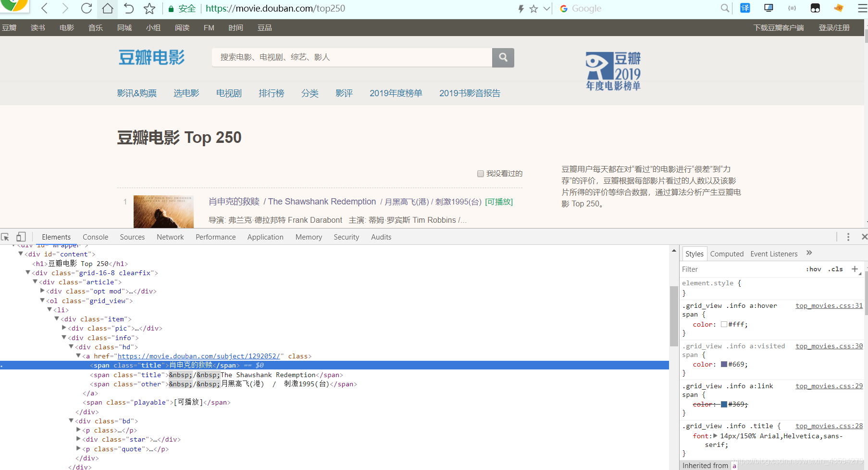This screenshot has height=470, width=868.
Task: Add new style rule plus icon
Action: point(855,269)
